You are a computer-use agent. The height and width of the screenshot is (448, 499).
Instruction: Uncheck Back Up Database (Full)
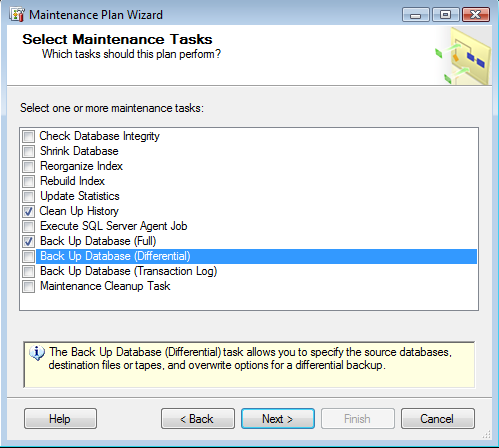tap(28, 241)
